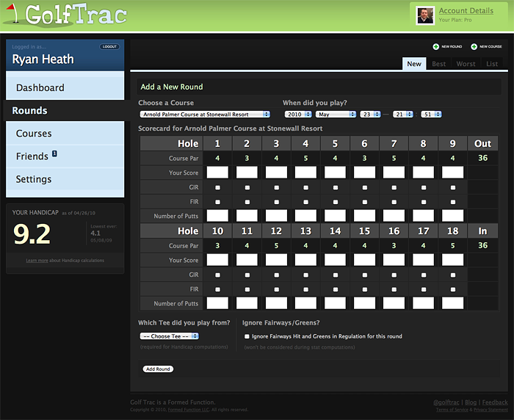514x420 pixels.
Task: Enable Ignore Fairways Hit and Greens checkbox
Action: [247, 336]
